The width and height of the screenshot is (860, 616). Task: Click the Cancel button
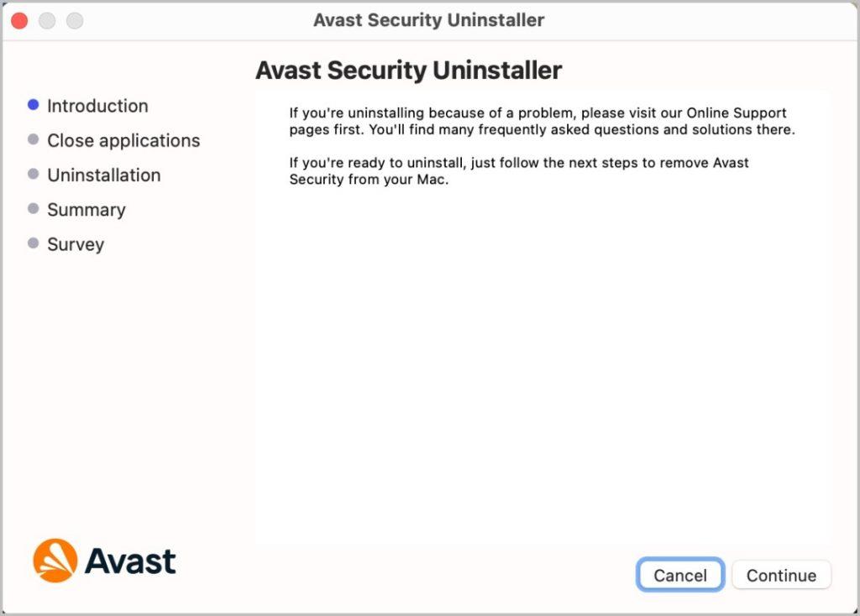pos(680,575)
